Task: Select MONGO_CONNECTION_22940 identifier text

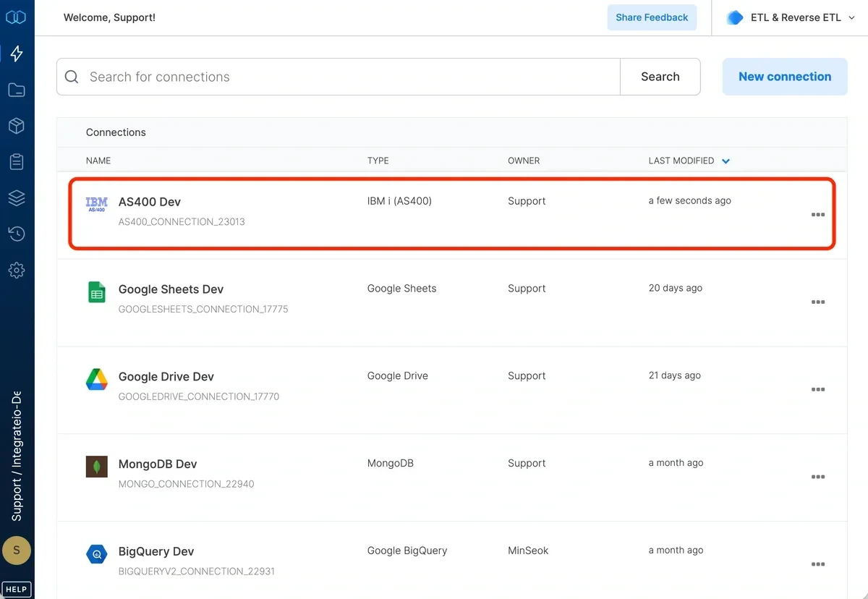Action: 187,484
